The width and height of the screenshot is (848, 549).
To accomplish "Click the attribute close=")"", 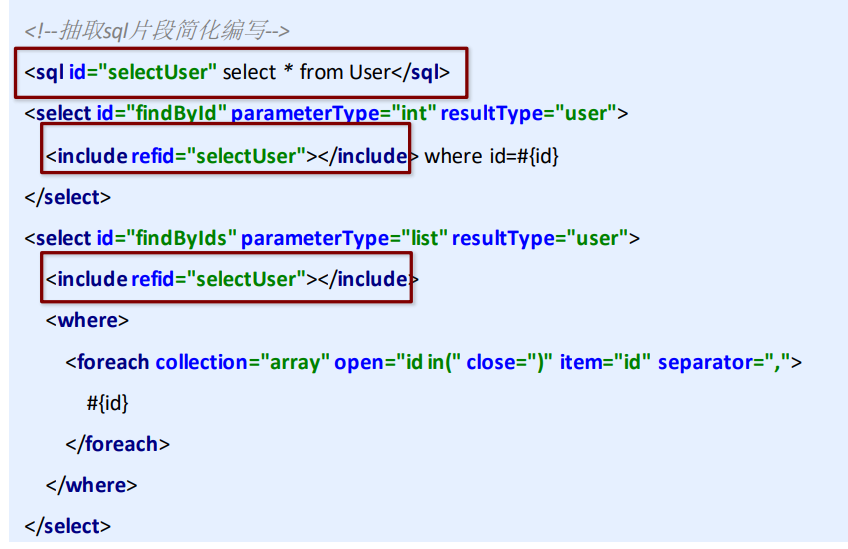I will click(x=509, y=362).
